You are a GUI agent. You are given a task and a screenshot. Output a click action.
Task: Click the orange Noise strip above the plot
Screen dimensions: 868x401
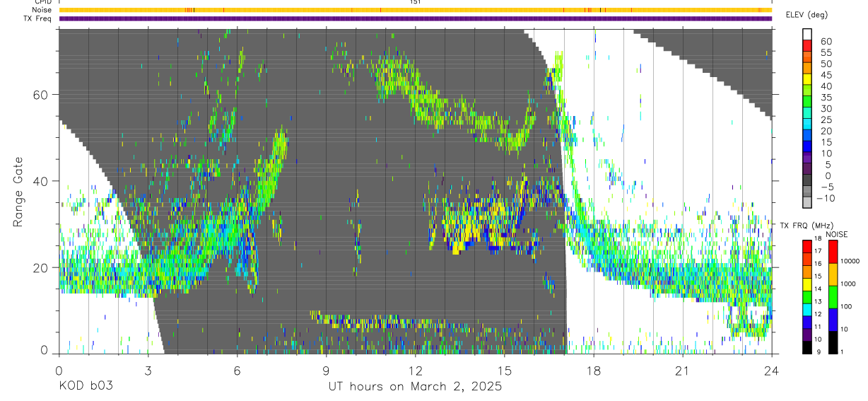click(x=415, y=10)
